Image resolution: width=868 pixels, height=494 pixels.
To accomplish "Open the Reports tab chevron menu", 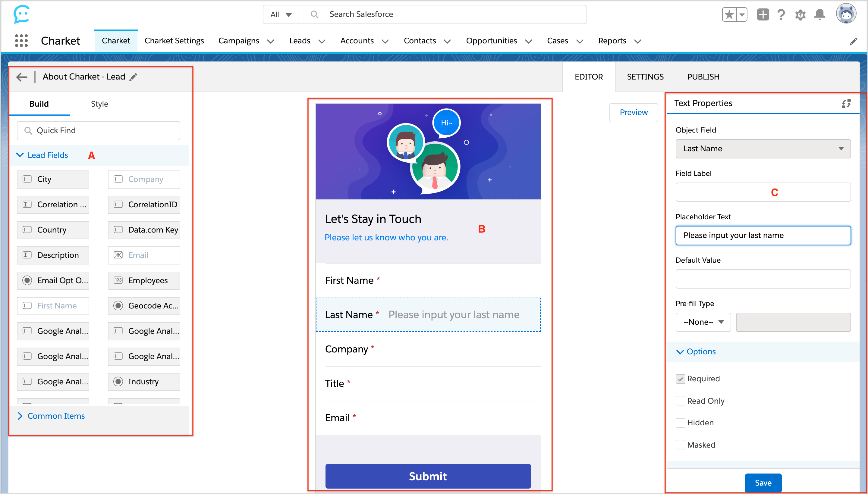I will 637,41.
